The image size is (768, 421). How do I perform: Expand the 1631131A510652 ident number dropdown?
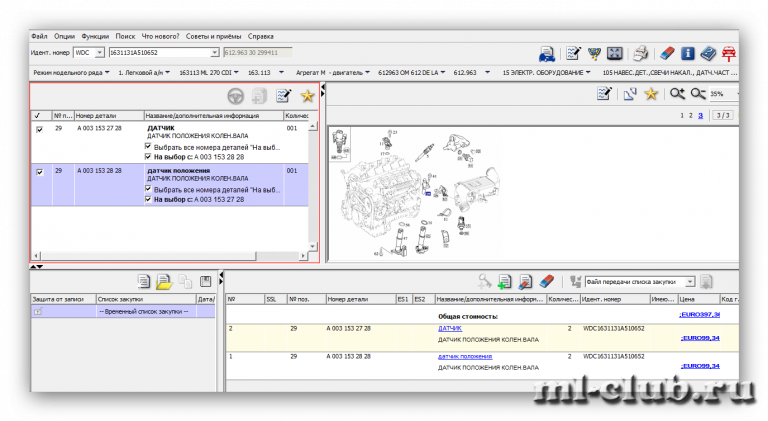(215, 52)
